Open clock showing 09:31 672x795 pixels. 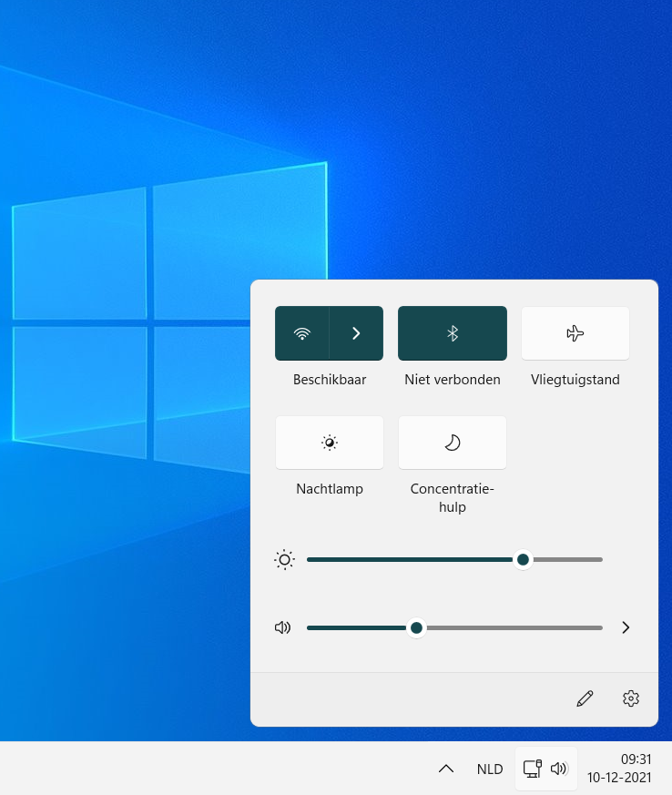tap(636, 759)
